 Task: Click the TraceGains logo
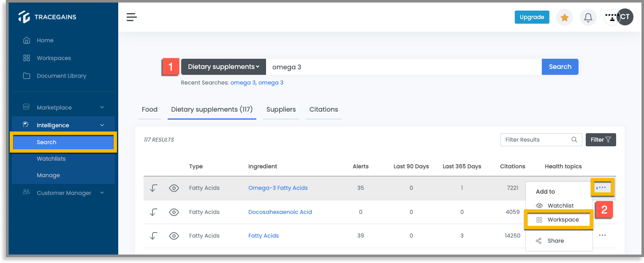tap(47, 17)
